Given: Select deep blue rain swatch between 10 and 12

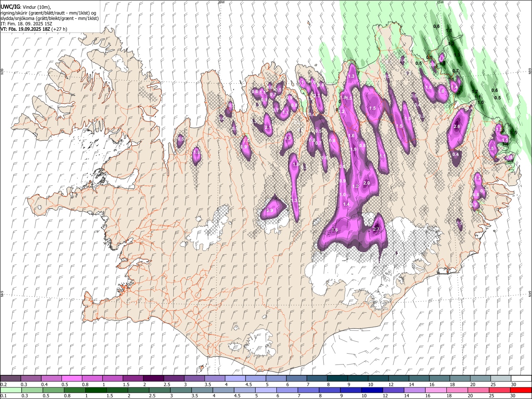Looking at the screenshot, I should pyautogui.click(x=372, y=390).
